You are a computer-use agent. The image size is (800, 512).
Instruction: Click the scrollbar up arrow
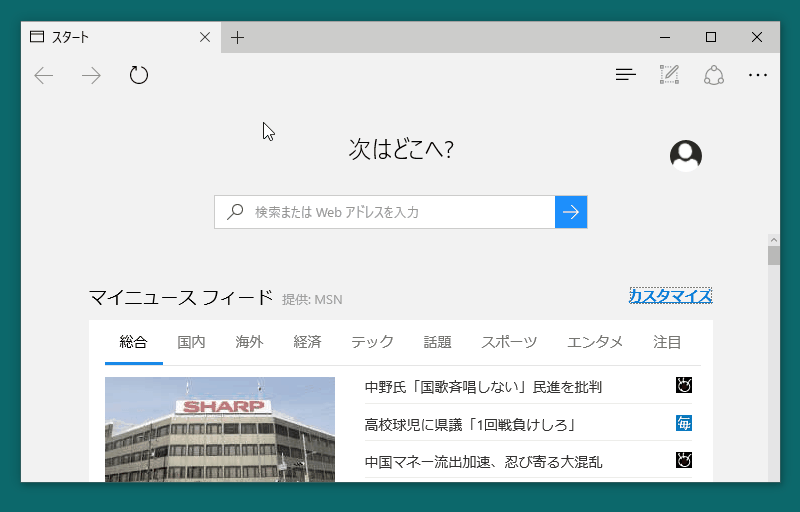773,240
